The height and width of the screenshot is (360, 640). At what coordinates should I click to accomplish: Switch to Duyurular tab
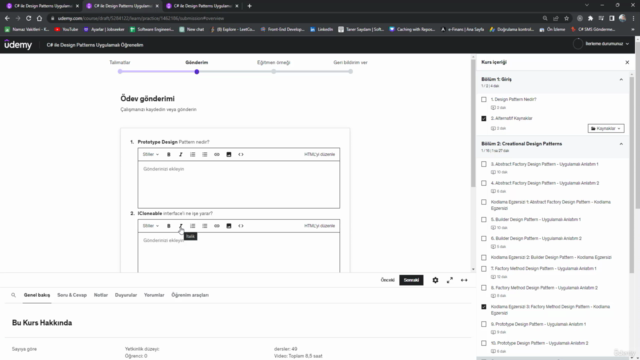(x=126, y=295)
